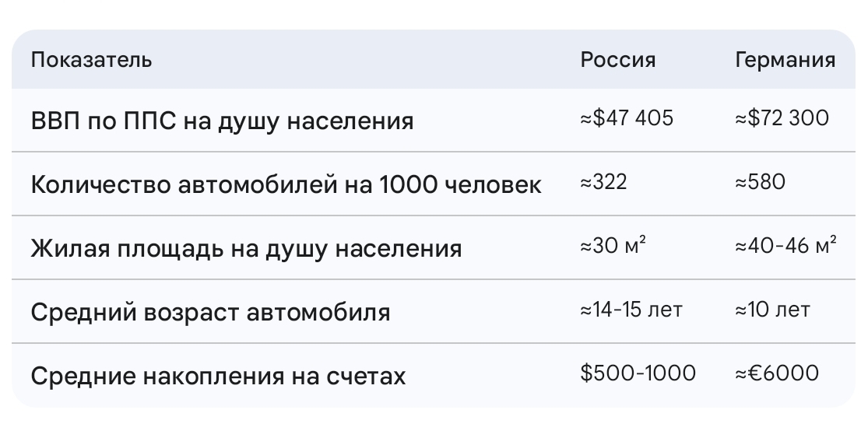Click the Показатель column header
This screenshot has width=868, height=431.
coord(91,60)
